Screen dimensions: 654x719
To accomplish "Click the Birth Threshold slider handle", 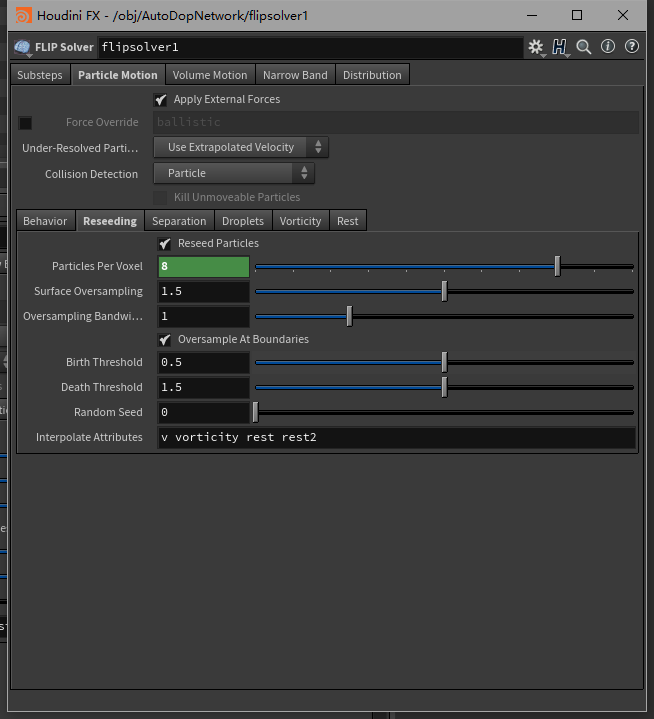I will [x=444, y=362].
